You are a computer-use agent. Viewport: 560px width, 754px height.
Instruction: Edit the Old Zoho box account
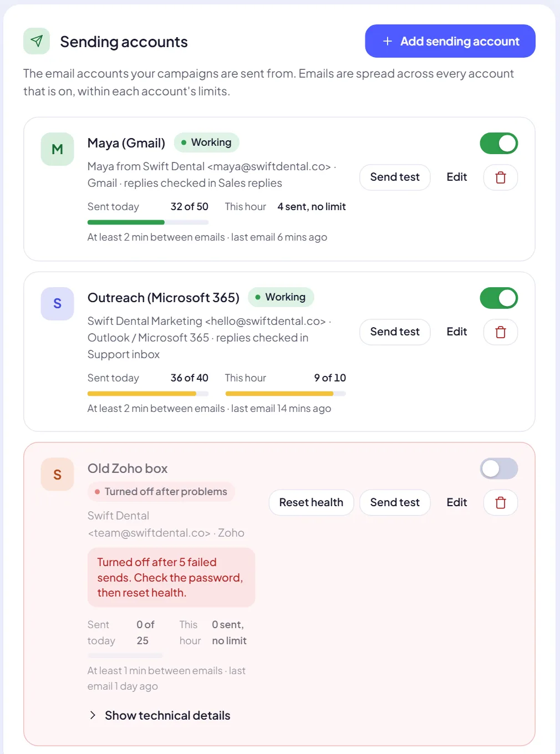[457, 503]
